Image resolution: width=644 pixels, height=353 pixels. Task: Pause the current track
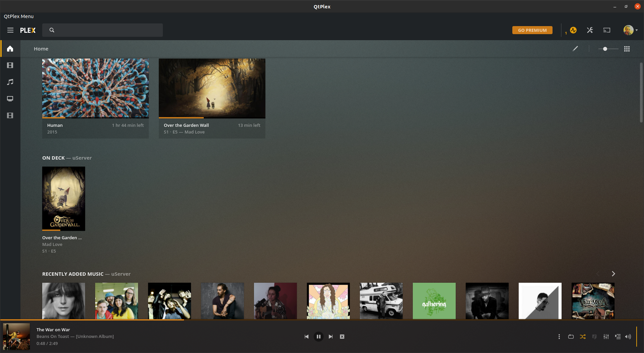point(319,337)
